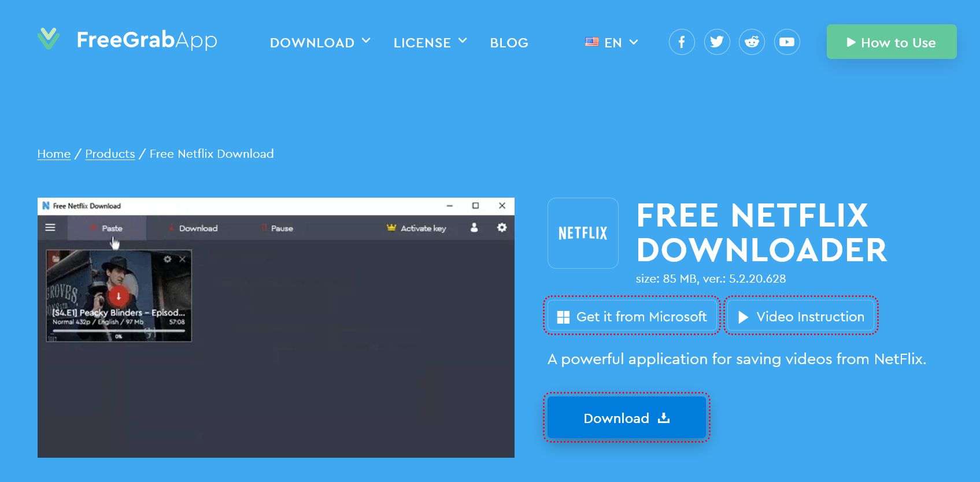Click the Peaky Blinders episode thumbnail
Viewport: 980px width, 482px height.
(x=119, y=296)
